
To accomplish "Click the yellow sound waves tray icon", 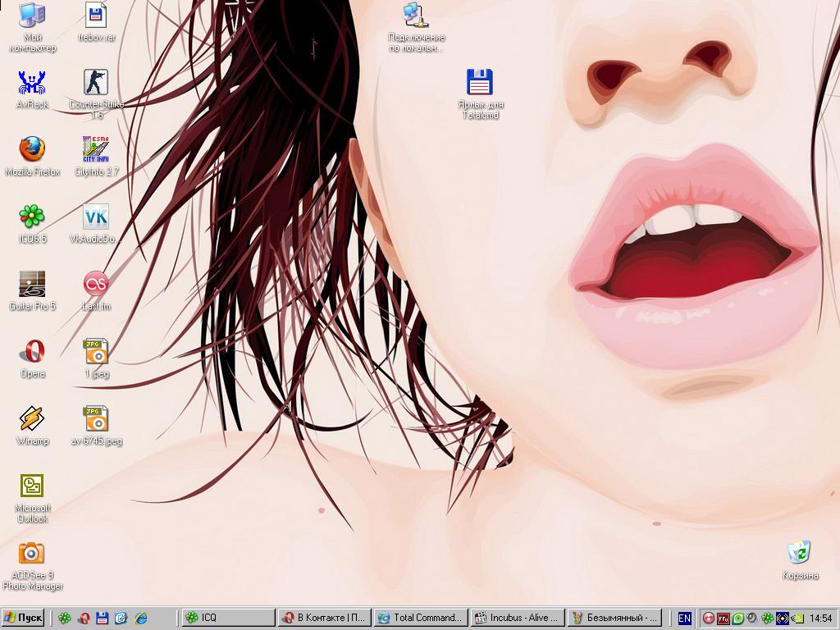I will (782, 619).
